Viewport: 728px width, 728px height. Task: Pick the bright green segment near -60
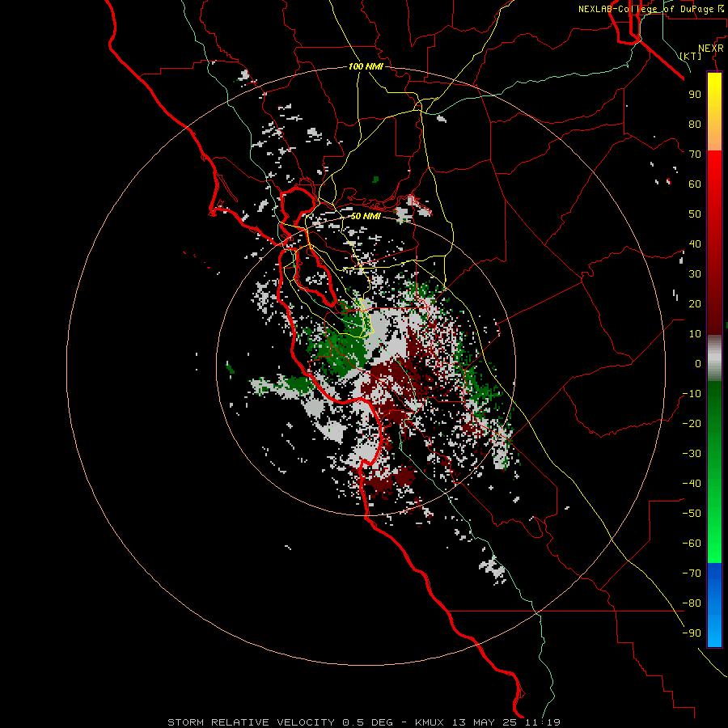point(714,545)
